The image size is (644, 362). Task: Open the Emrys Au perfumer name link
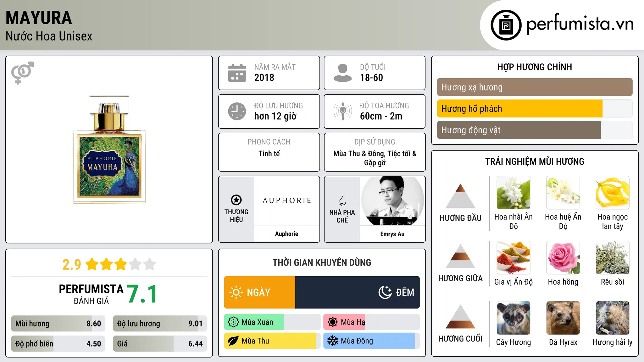[392, 234]
